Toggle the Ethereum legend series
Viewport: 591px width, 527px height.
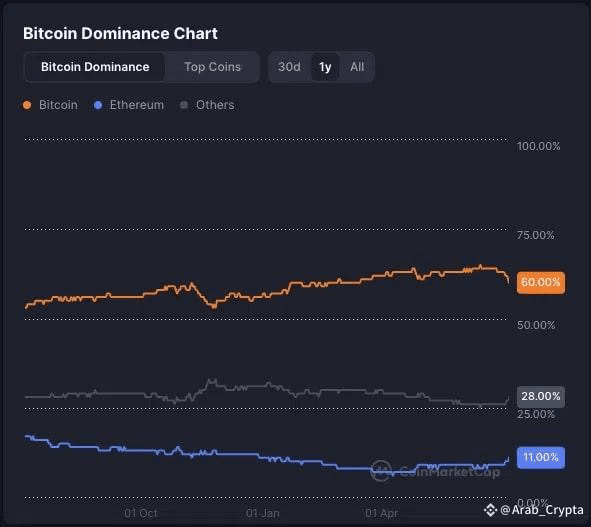(x=129, y=105)
